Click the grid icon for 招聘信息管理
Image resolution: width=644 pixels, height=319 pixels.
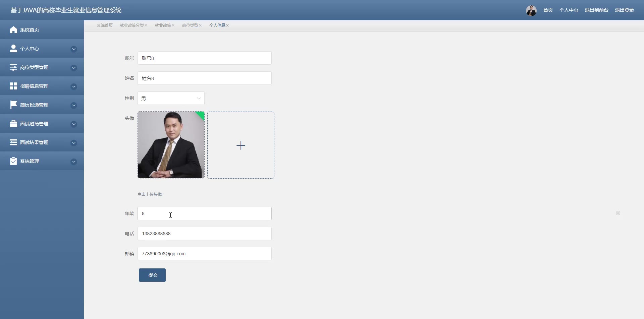click(x=13, y=86)
